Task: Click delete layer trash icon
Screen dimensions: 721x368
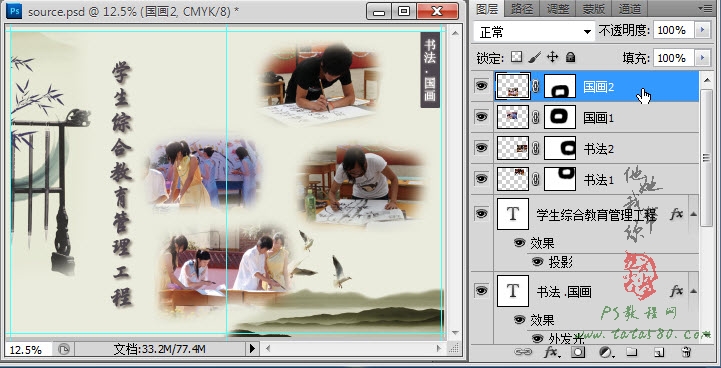Action: (x=686, y=352)
